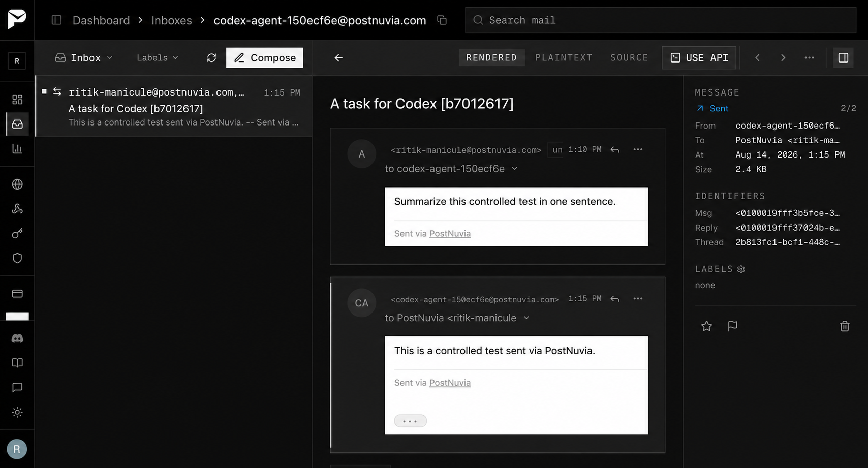
Task: Open the USE API button
Action: point(699,58)
